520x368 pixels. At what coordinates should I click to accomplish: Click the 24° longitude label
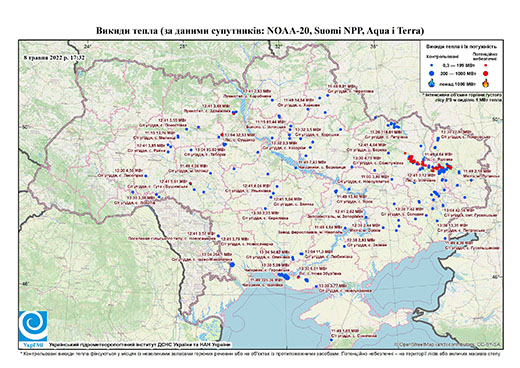pyautogui.click(x=88, y=46)
